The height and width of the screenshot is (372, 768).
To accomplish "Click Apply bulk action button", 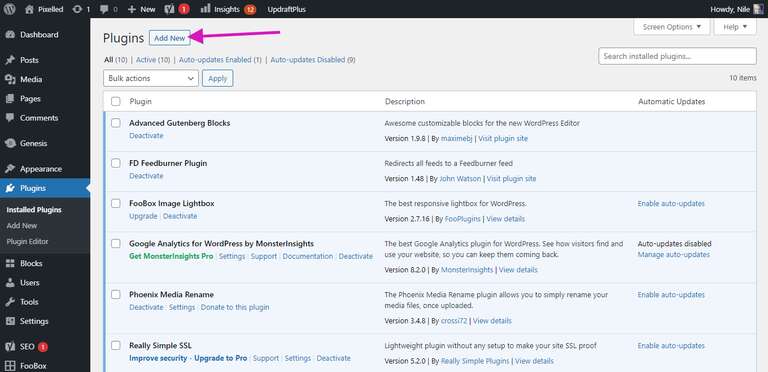I will (x=217, y=78).
